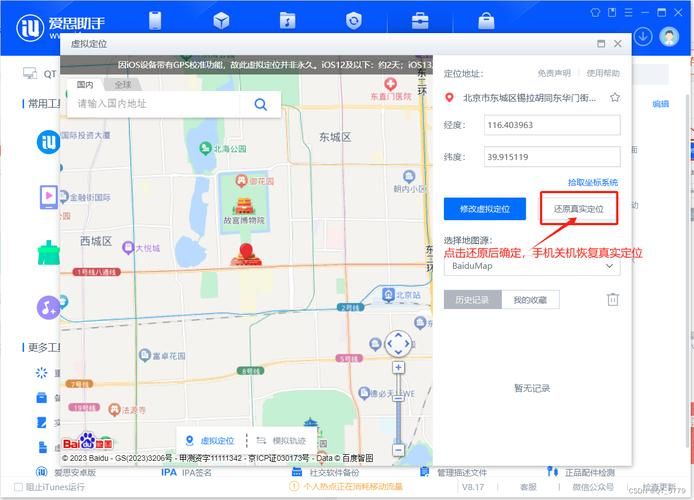Open the device tab phone icon
The height and width of the screenshot is (500, 694).
click(155, 20)
